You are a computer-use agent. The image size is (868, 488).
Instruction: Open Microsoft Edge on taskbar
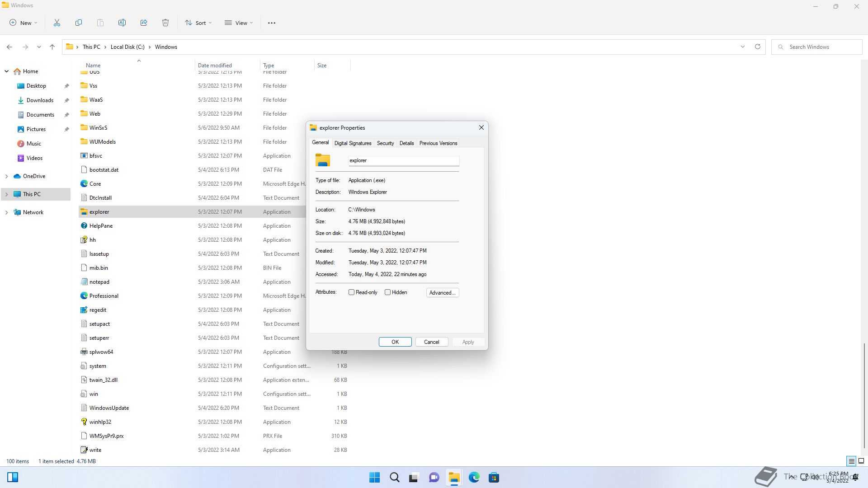pos(474,478)
